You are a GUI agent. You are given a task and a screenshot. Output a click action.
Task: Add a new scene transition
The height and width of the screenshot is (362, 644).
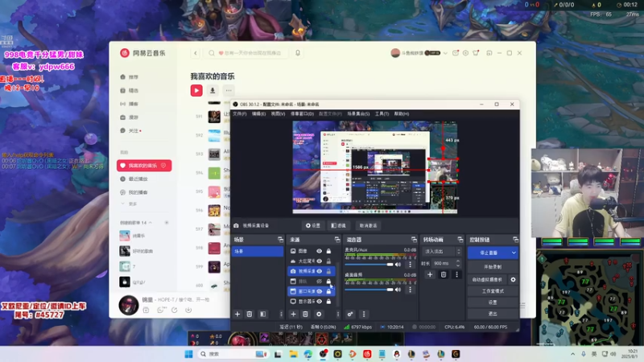pyautogui.click(x=430, y=274)
